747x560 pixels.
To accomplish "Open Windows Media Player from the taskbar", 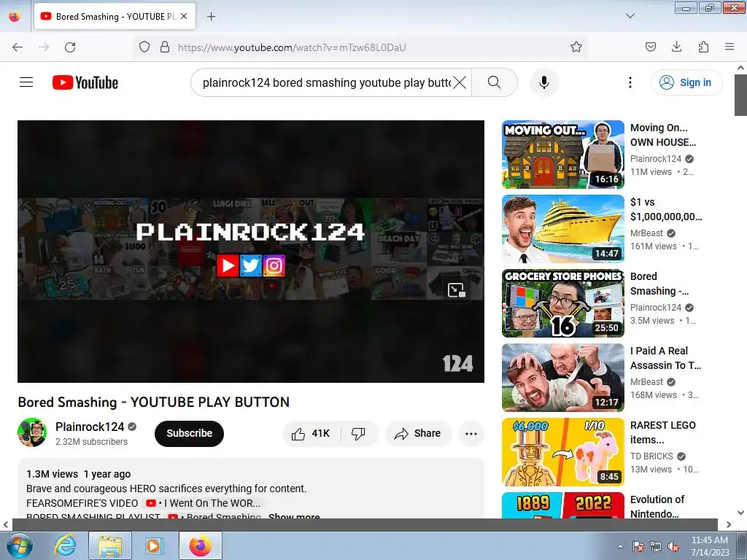I will point(153,545).
